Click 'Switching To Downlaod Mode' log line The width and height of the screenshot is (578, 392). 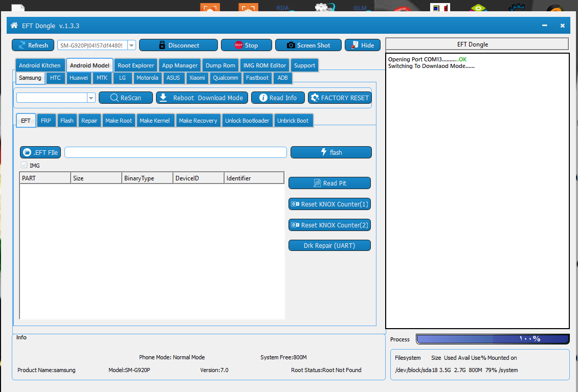431,66
